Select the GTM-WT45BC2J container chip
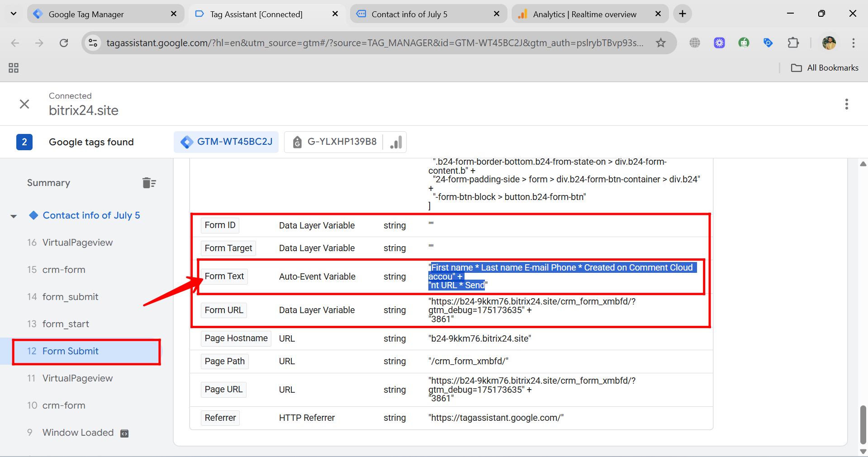The image size is (868, 457). [x=226, y=142]
